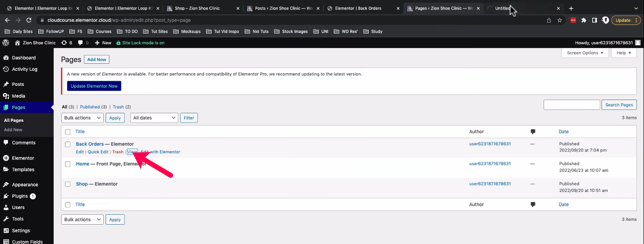Viewport: 644px width, 244px height.
Task: Click top Apply button for bulk actions
Action: [x=115, y=118]
